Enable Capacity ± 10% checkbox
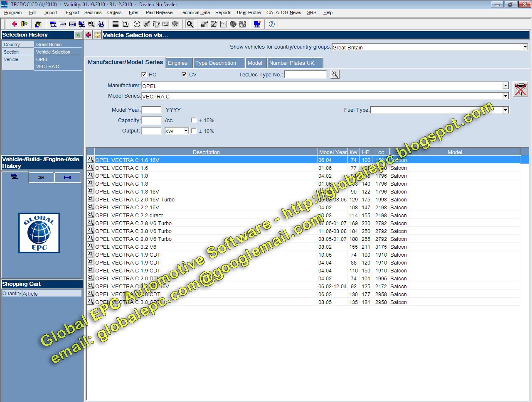The image size is (532, 402). (194, 120)
